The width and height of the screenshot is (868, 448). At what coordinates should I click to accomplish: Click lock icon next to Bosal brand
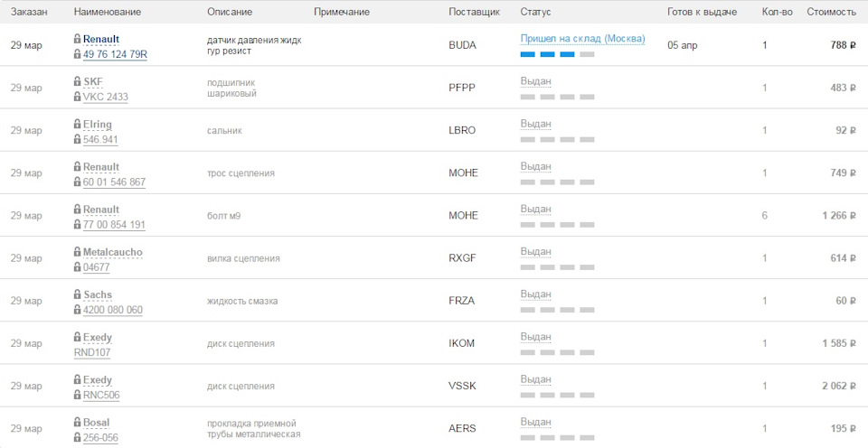(78, 421)
